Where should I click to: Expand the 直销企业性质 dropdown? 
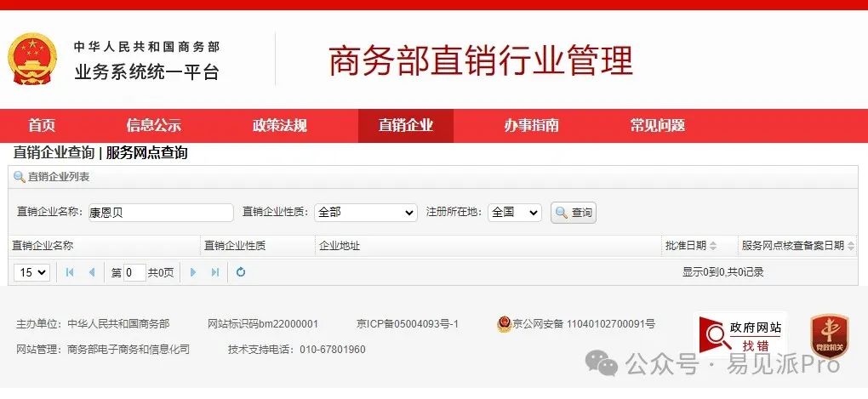click(x=365, y=213)
